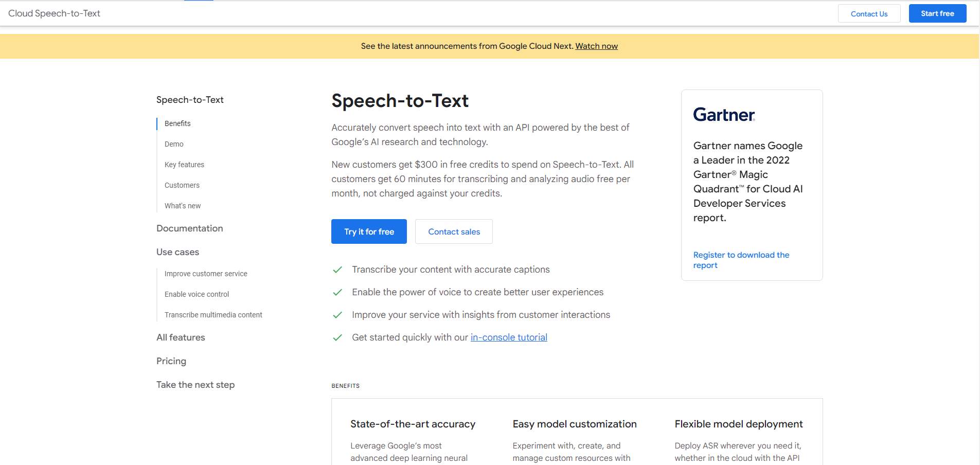The width and height of the screenshot is (980, 465).
Task: Click the Cloud Speech-to-Text header title
Action: coord(54,13)
